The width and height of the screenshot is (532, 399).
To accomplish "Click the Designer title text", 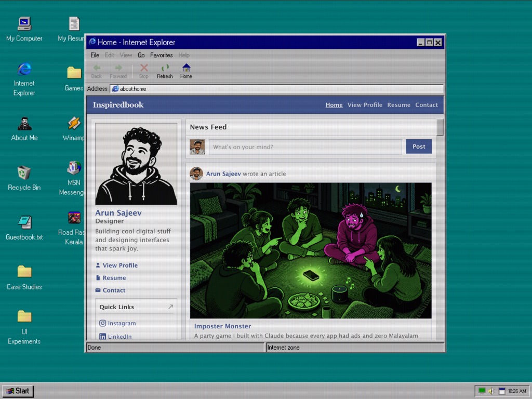I will pyautogui.click(x=110, y=221).
